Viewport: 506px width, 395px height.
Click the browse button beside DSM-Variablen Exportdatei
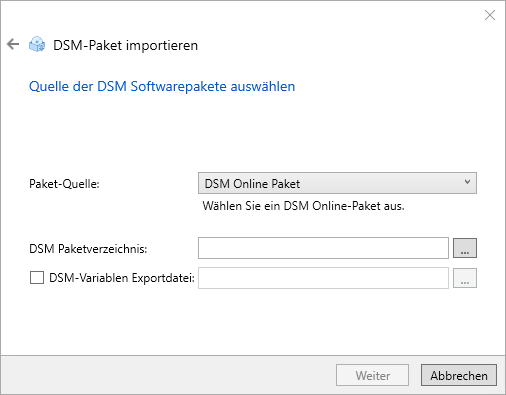[465, 278]
